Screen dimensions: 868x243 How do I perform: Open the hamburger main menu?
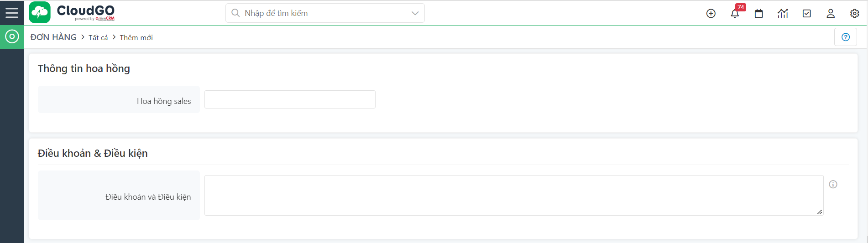(x=12, y=13)
